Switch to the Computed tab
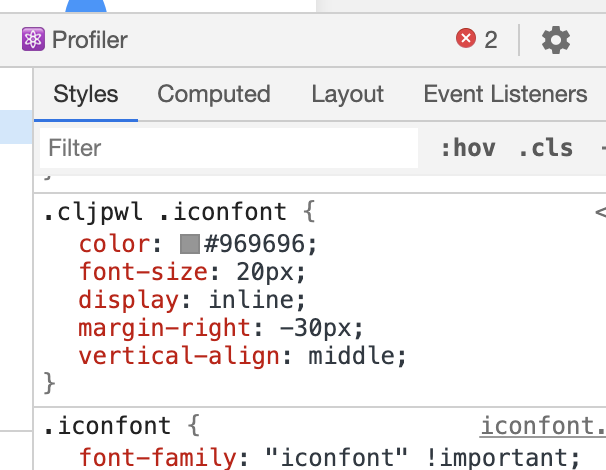Image resolution: width=606 pixels, height=470 pixels. coord(214,94)
